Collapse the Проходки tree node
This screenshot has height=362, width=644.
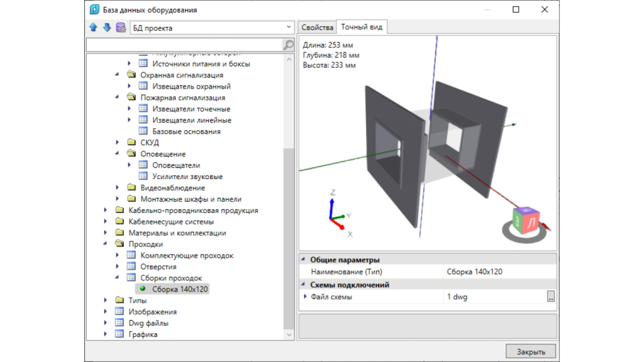click(x=106, y=244)
